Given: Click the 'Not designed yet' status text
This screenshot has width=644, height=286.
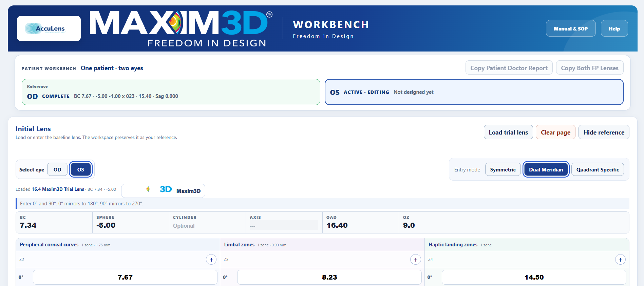Looking at the screenshot, I should click(x=414, y=92).
